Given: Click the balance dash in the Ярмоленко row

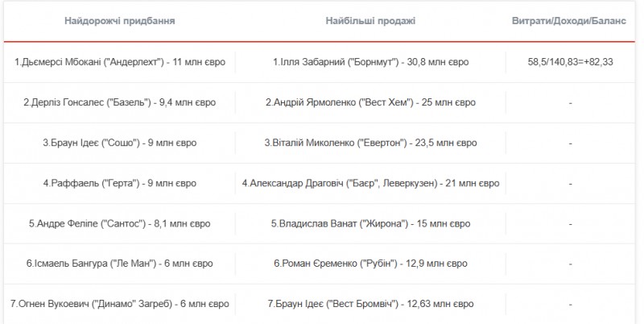Looking at the screenshot, I should click(x=570, y=102).
